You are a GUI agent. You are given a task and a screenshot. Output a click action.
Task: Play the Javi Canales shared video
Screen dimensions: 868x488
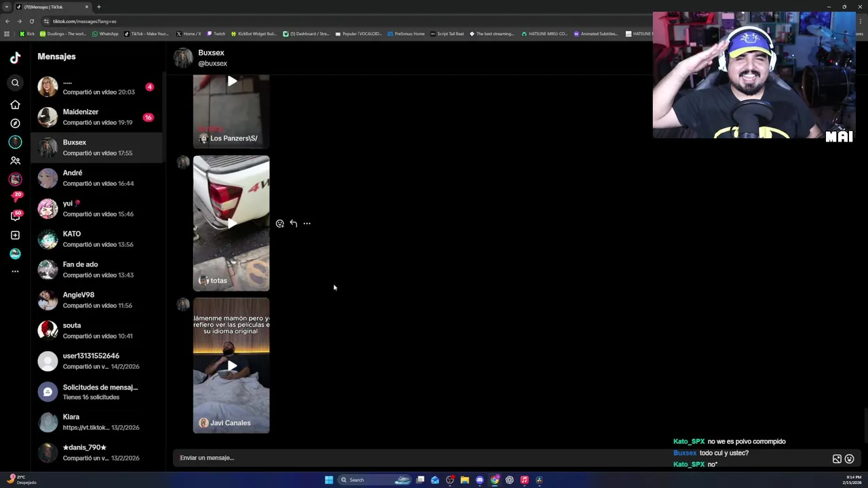click(231, 365)
